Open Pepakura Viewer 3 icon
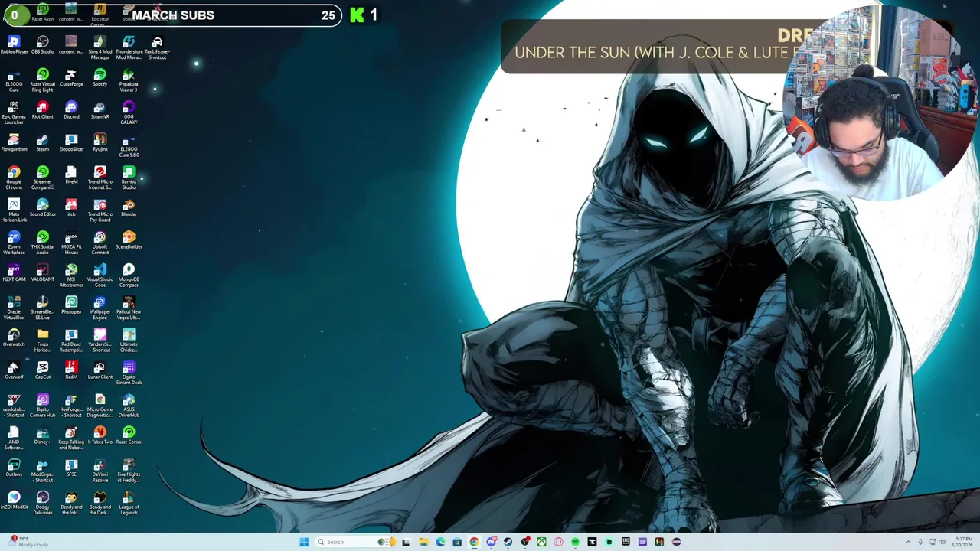Viewport: 980px width, 551px height. click(129, 80)
